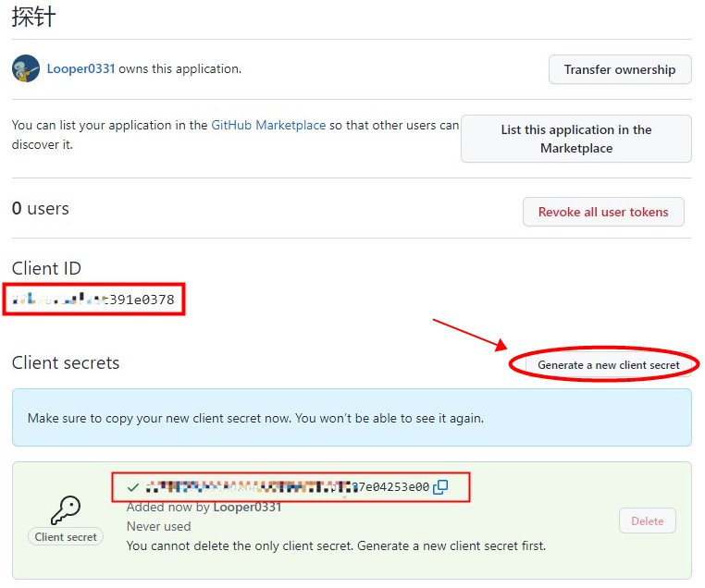Viewport: 705px width, 588px height.
Task: Click the copy icon beside the client secret
Action: click(441, 486)
